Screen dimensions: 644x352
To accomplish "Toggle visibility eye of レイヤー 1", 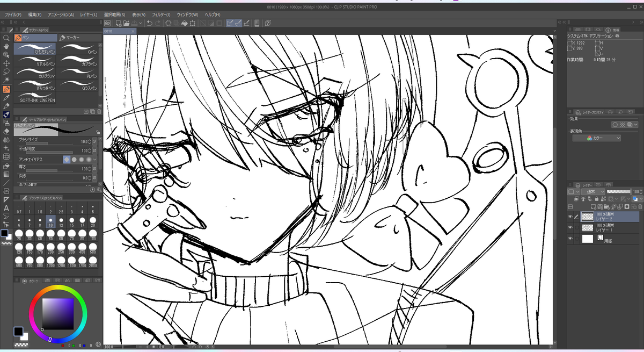I will tap(570, 227).
